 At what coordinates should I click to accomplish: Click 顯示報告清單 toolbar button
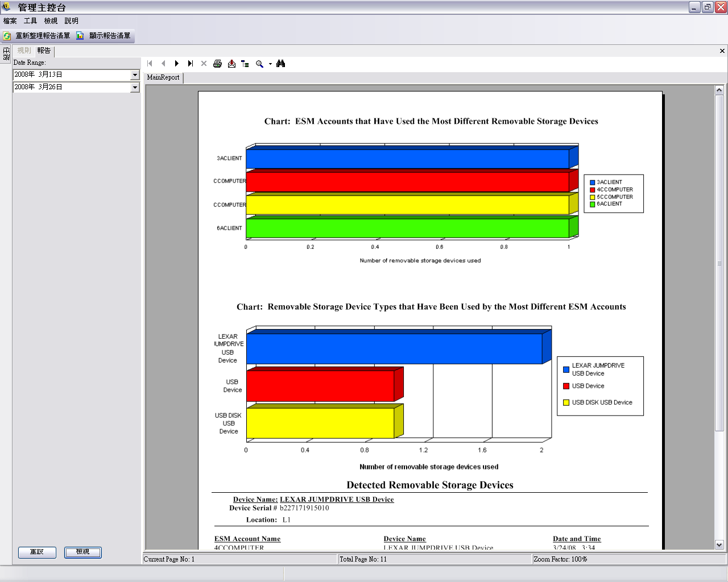coord(104,36)
